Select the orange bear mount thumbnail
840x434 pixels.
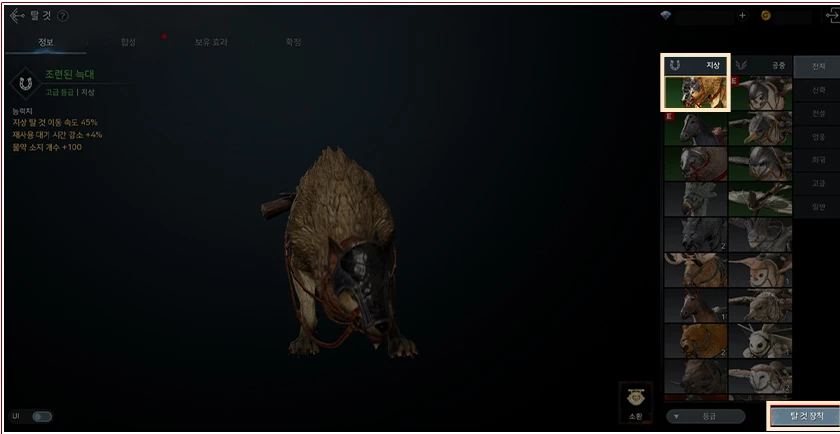[x=695, y=340]
